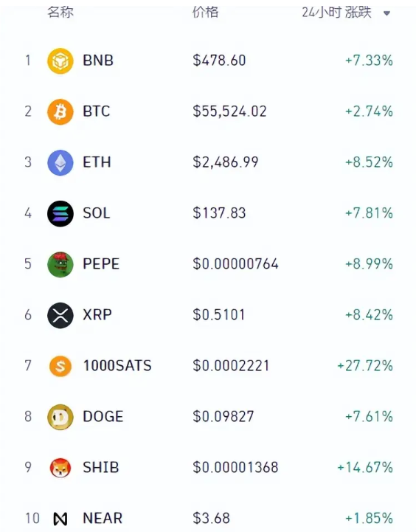The width and height of the screenshot is (416, 532).
Task: Click the 名称 column header
Action: click(x=60, y=13)
